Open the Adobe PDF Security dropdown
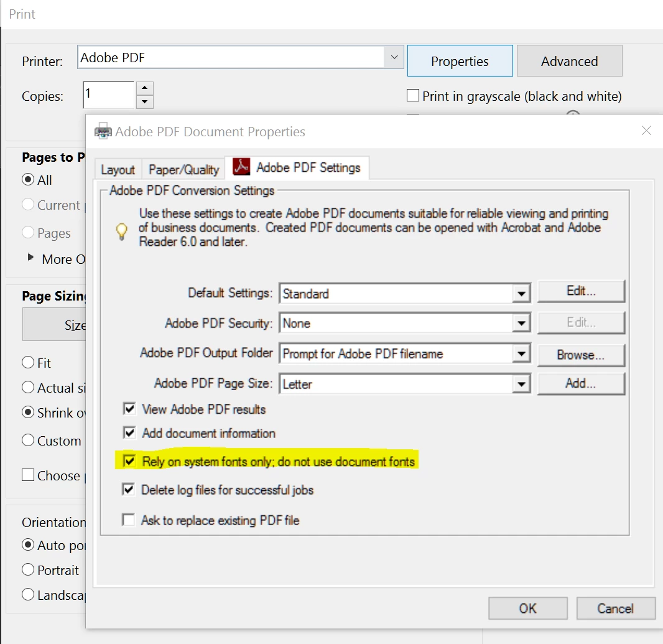The height and width of the screenshot is (644, 663). (x=521, y=324)
